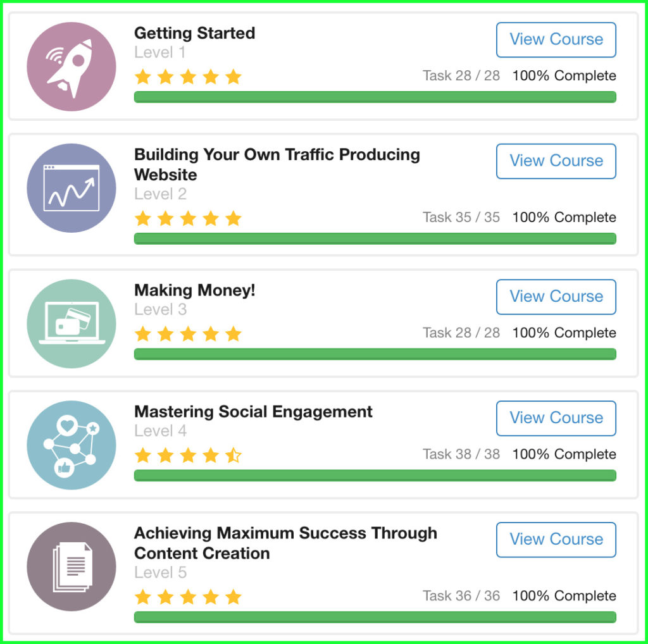Click the fifth star under Getting Started
Viewport: 648px width, 644px height.
[x=234, y=77]
